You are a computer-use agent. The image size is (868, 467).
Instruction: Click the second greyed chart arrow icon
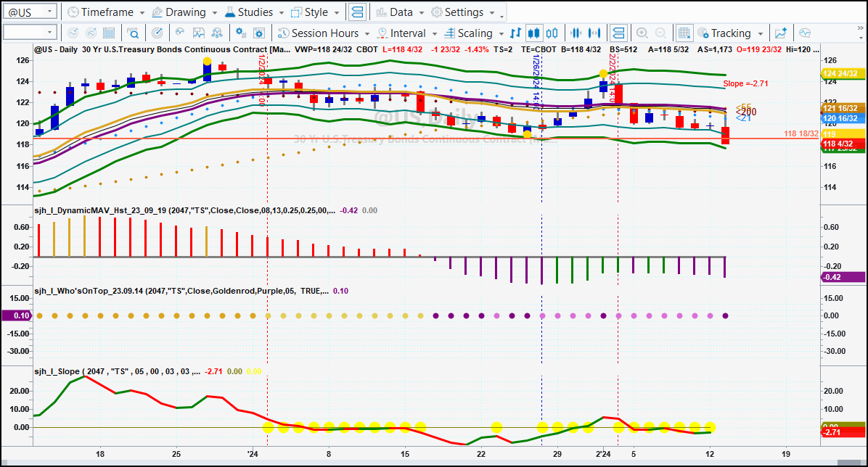[91, 33]
